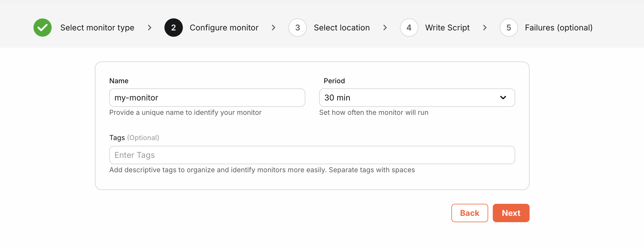Focus the Enter Tags input field
644x248 pixels.
point(312,155)
